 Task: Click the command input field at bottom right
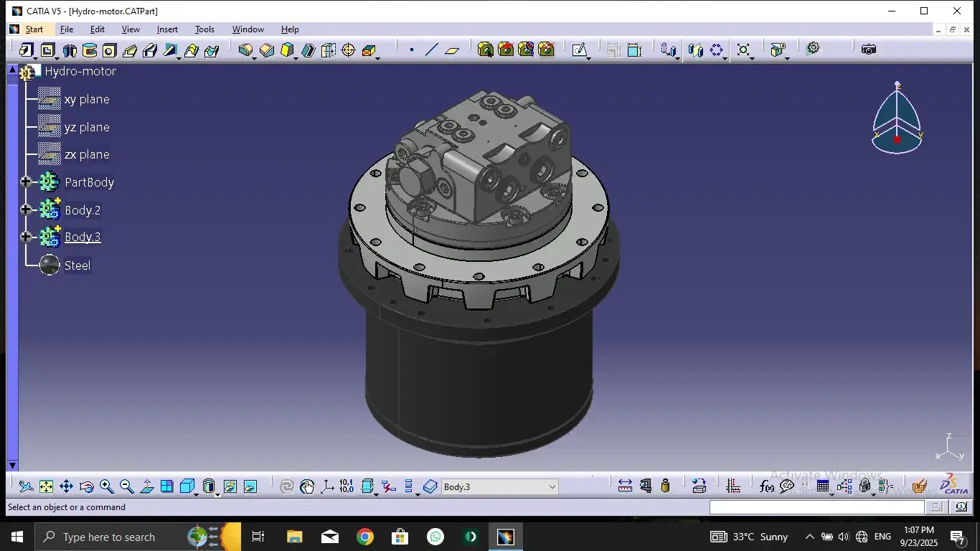pyautogui.click(x=817, y=507)
